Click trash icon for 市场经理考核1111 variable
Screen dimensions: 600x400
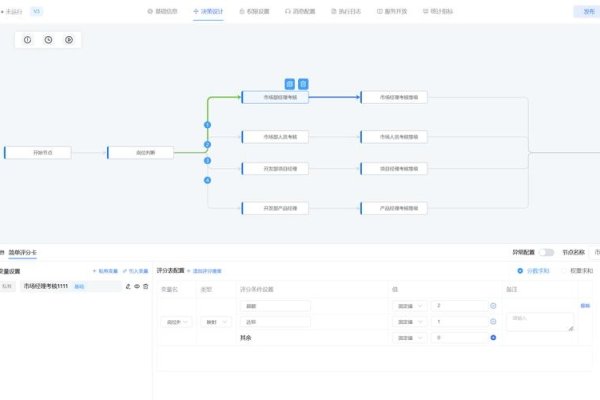click(146, 286)
